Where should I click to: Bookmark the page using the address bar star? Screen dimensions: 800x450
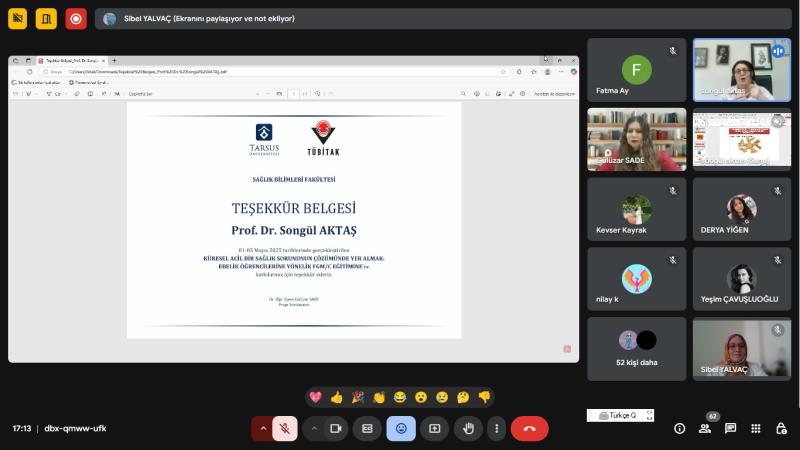point(504,72)
